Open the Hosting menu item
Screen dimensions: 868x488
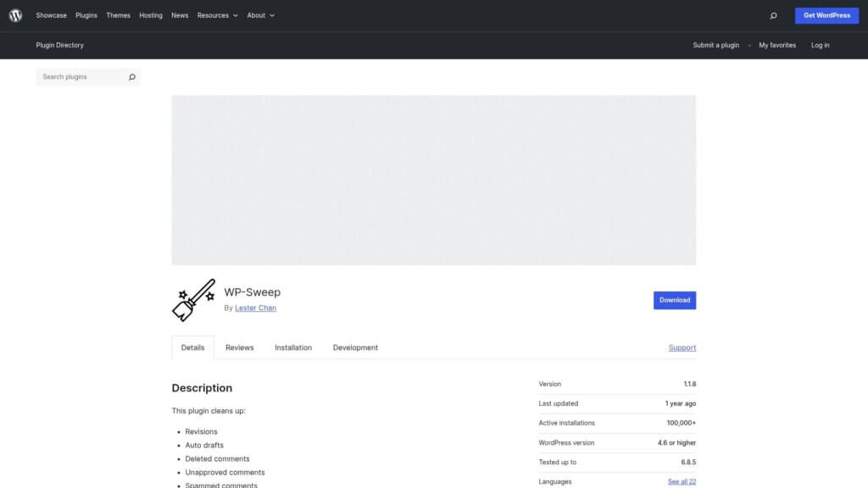click(x=151, y=15)
